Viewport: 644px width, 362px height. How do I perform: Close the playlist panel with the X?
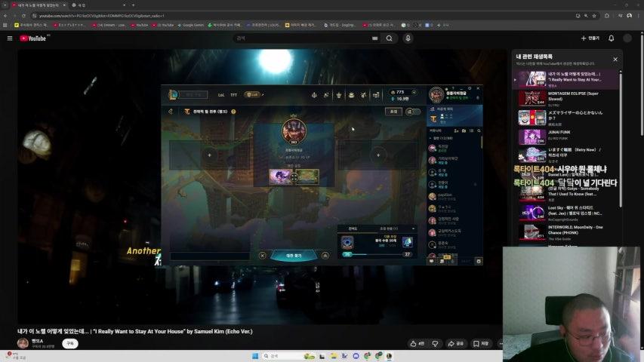pos(615,59)
